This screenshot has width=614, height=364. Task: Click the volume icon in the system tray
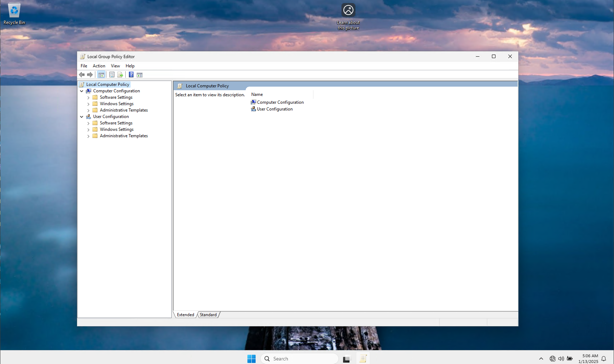pyautogui.click(x=561, y=359)
